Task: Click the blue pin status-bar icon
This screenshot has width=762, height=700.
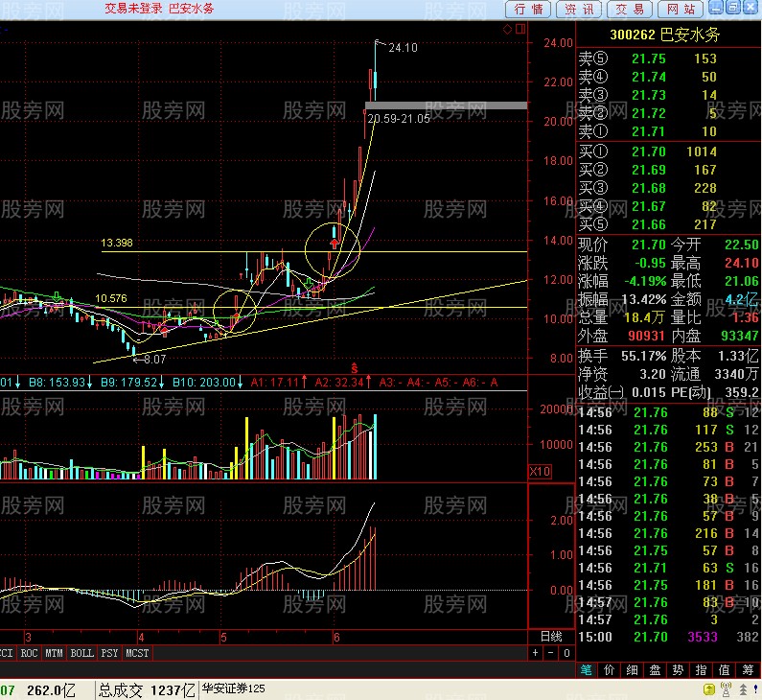Action: (x=755, y=689)
